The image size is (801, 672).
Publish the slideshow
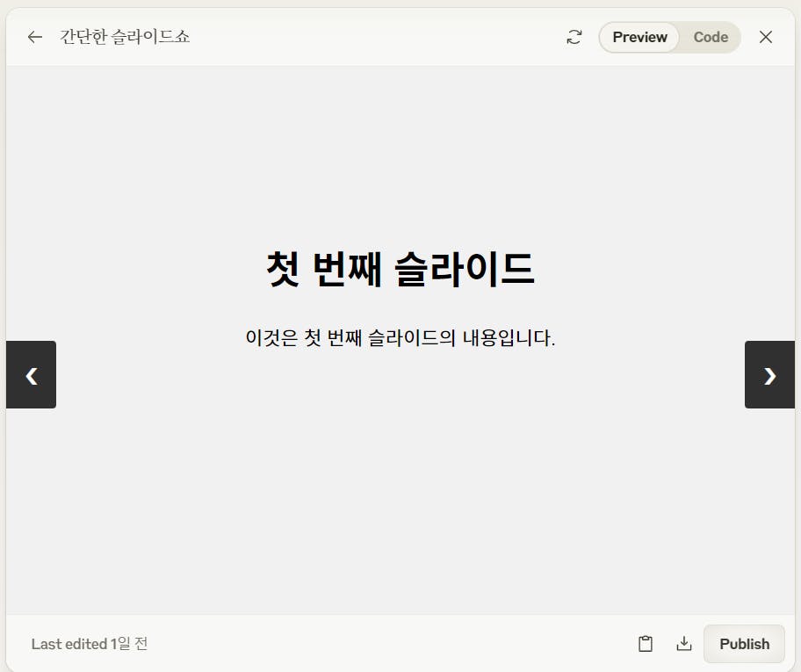pyautogui.click(x=744, y=643)
